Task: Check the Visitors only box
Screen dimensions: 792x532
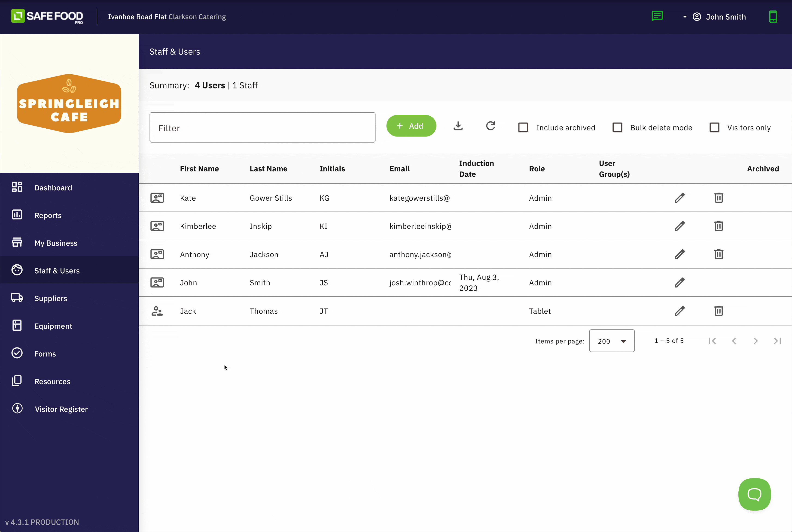Action: [714, 127]
